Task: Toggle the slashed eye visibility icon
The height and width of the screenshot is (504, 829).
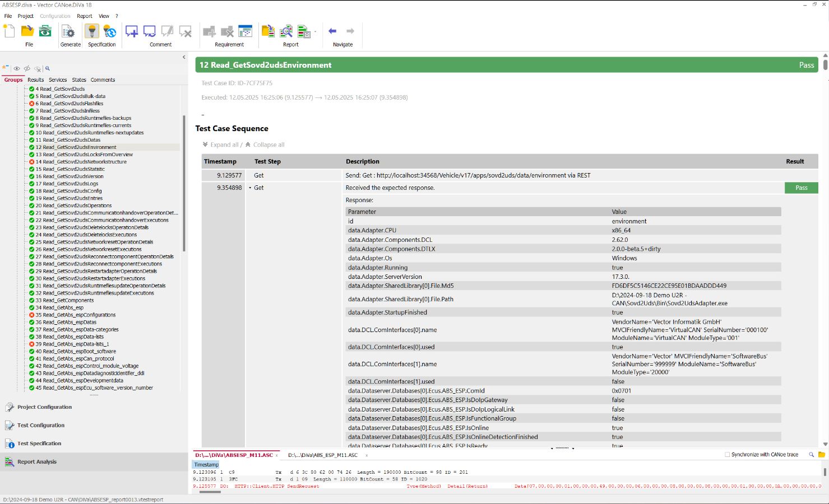Action: (x=27, y=68)
